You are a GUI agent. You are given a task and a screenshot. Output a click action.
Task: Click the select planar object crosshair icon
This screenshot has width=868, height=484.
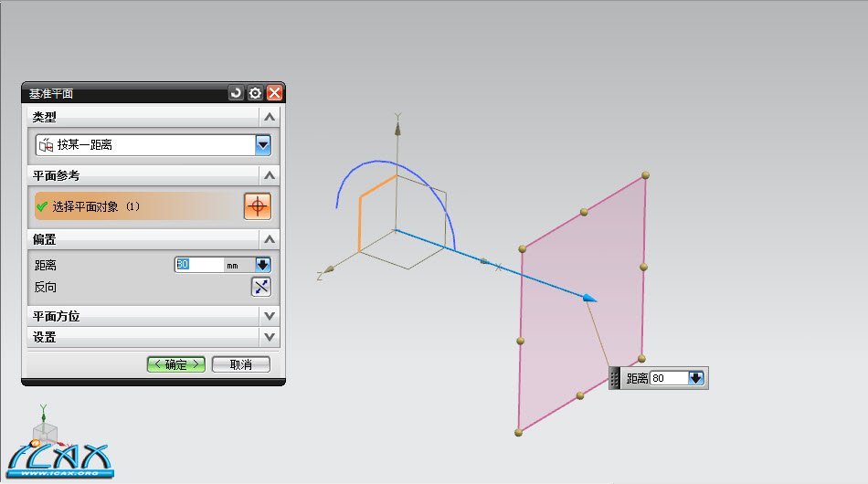pyautogui.click(x=258, y=206)
